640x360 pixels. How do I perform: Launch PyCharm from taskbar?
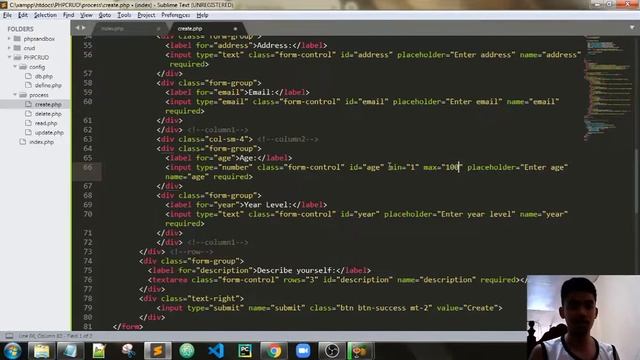pos(245,351)
